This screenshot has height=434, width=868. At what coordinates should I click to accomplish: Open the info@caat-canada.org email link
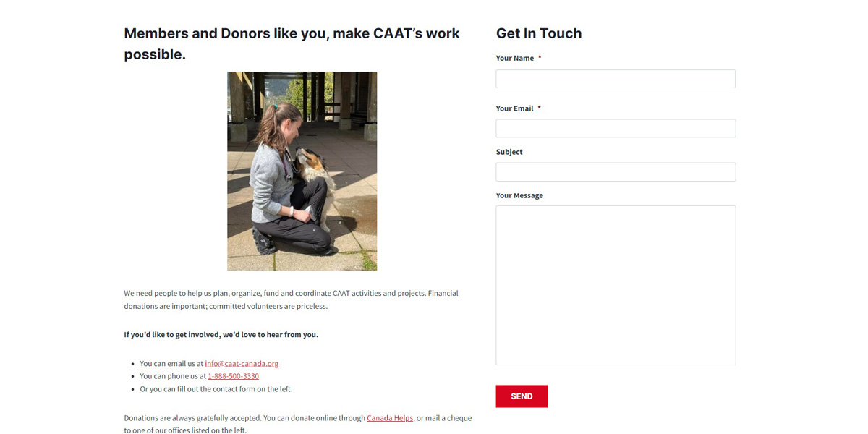click(242, 364)
